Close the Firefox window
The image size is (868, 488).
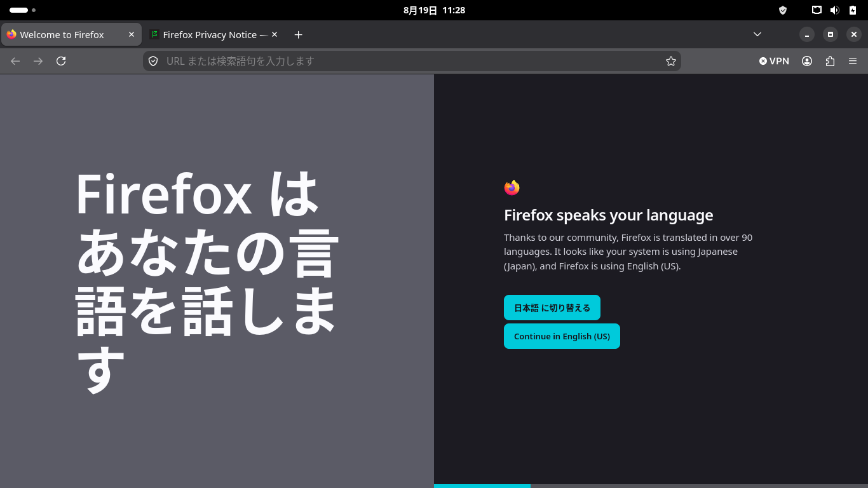853,34
